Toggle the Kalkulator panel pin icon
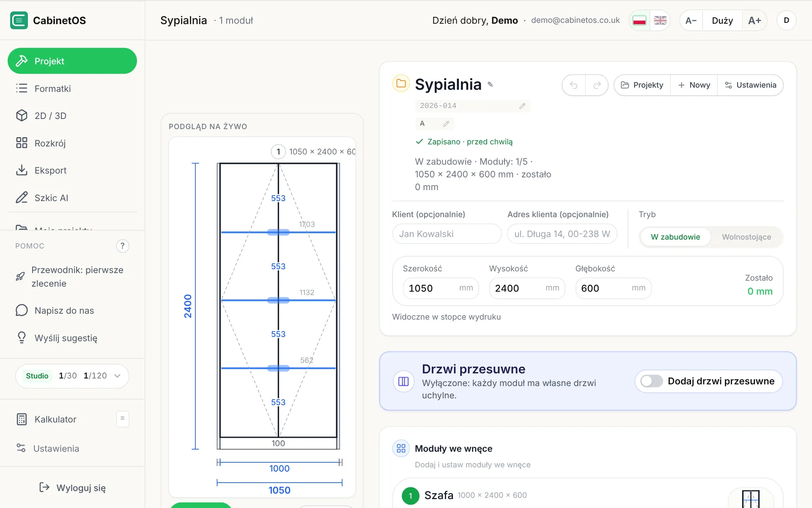The height and width of the screenshot is (508, 812). pos(123,419)
